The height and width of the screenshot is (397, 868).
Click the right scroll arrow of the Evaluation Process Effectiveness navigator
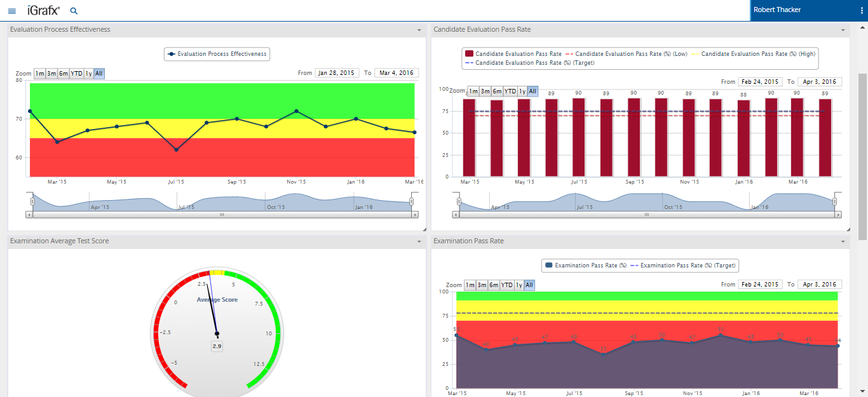(414, 215)
